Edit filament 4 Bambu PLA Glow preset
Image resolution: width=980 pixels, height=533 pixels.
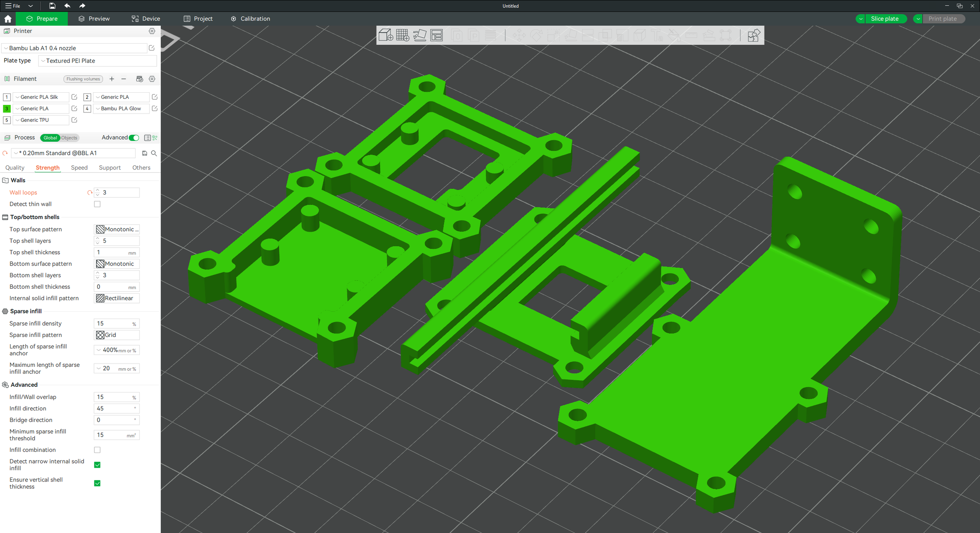[x=155, y=108]
